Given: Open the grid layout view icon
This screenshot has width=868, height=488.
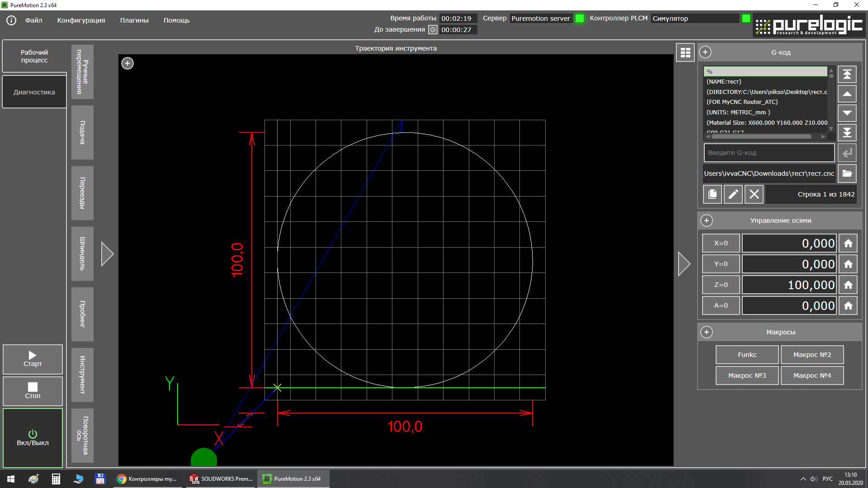Looking at the screenshot, I should pos(685,52).
